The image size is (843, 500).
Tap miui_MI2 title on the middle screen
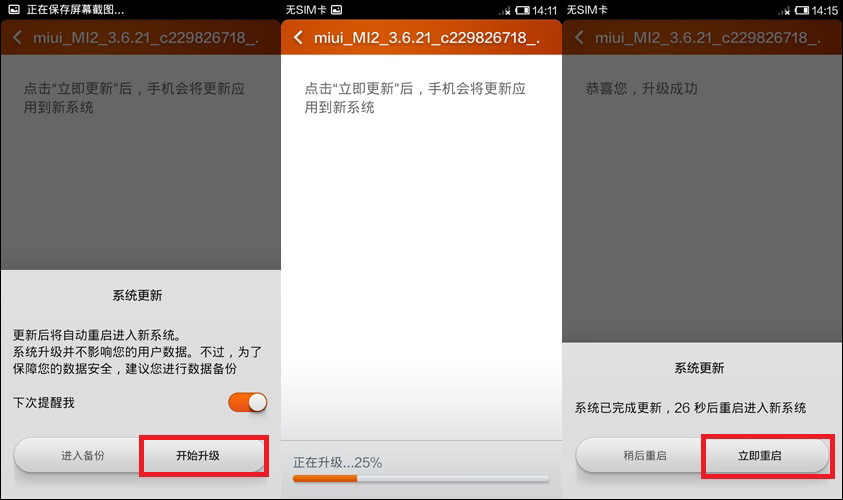point(427,38)
